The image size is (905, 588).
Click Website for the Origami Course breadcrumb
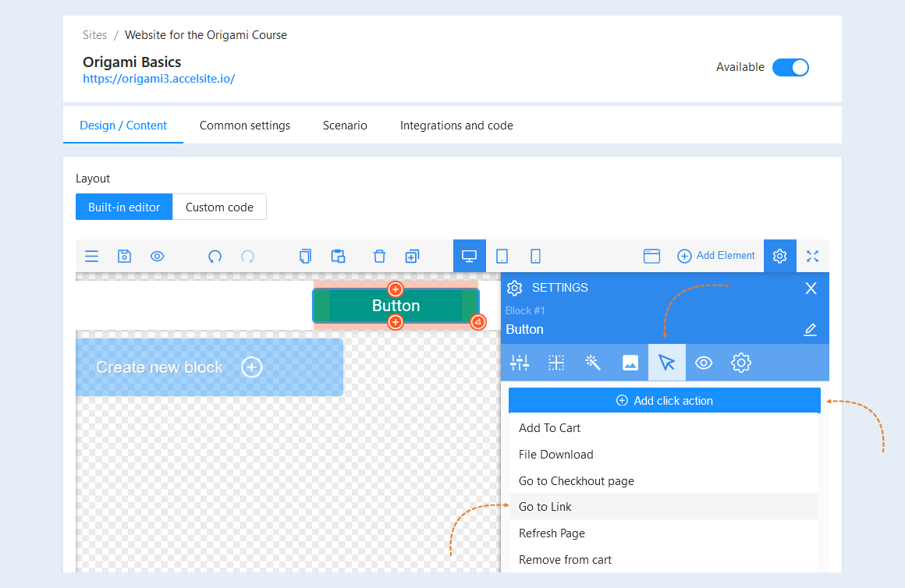(206, 35)
